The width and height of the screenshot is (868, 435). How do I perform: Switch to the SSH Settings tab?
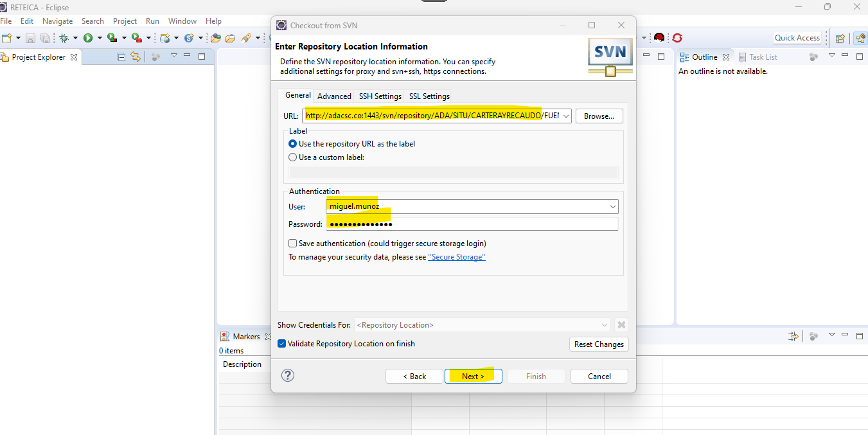(380, 96)
